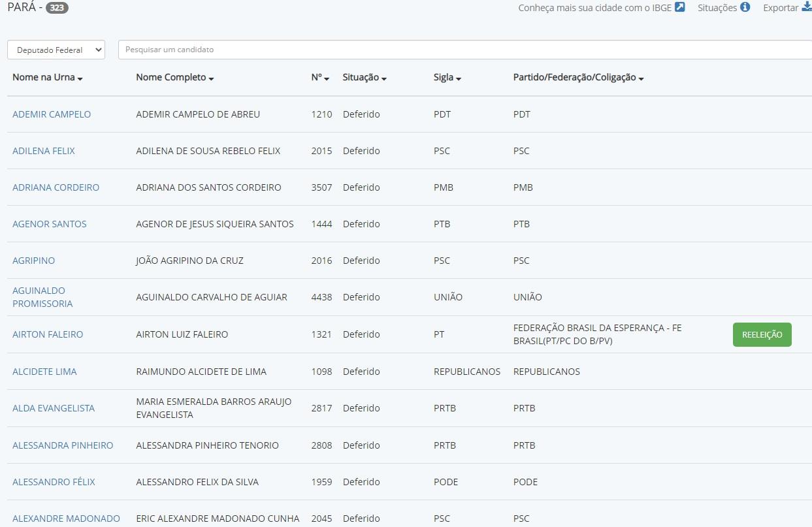Open ALEXANDRE MADONADO candidate link
The height and width of the screenshot is (527, 812).
66,519
